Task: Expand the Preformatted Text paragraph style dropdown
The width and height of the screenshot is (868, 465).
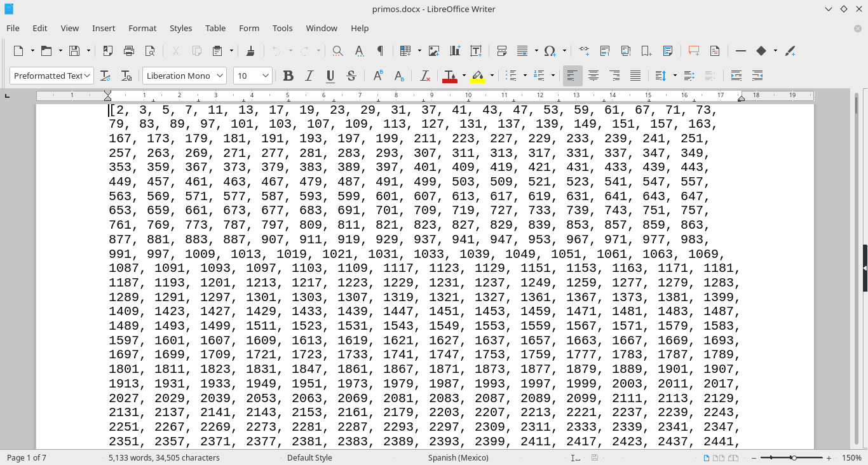Action: click(x=87, y=76)
